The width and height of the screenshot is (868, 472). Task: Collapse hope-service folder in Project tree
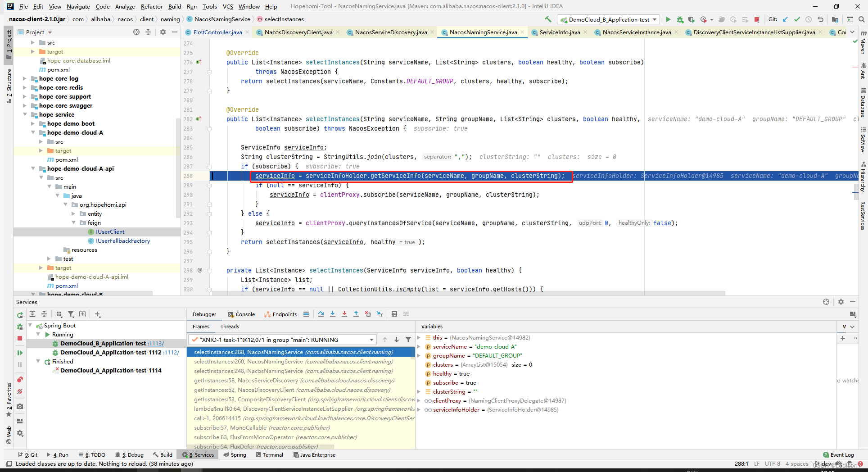(25, 114)
